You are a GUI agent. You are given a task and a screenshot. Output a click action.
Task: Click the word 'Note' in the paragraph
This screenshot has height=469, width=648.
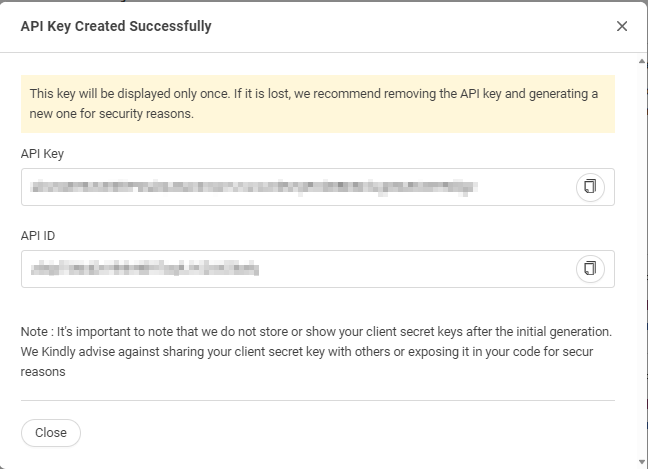[x=34, y=332]
